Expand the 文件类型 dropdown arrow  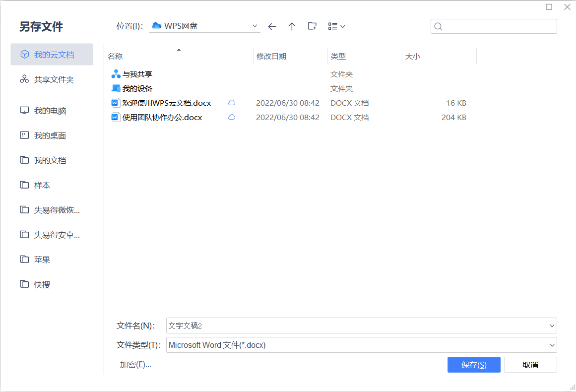(x=552, y=345)
